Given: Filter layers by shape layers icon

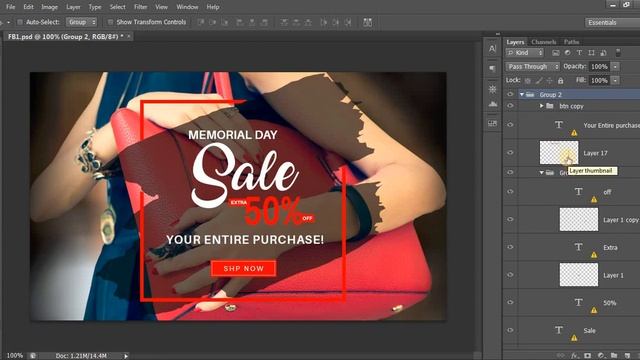Looking at the screenshot, I should [x=591, y=53].
